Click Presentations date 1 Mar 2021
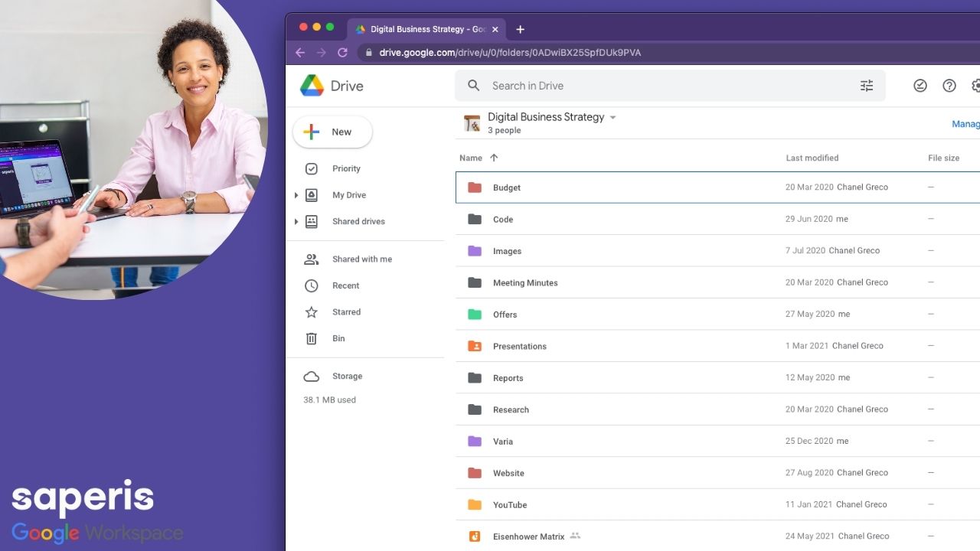 pos(807,346)
